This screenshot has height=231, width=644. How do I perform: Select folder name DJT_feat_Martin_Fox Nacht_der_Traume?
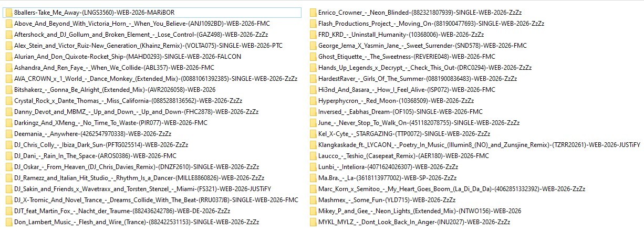tap(122, 211)
